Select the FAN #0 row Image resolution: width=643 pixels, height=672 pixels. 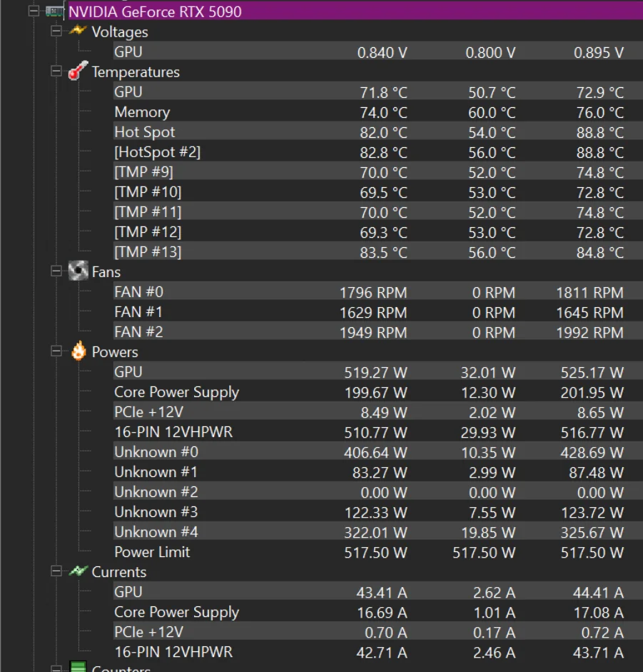pyautogui.click(x=378, y=292)
